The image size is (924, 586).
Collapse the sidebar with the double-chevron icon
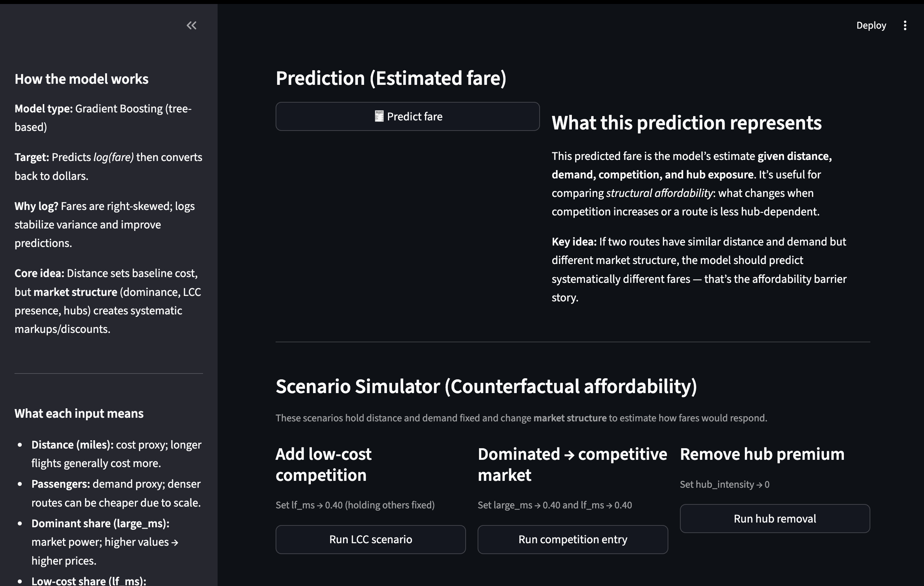[191, 25]
